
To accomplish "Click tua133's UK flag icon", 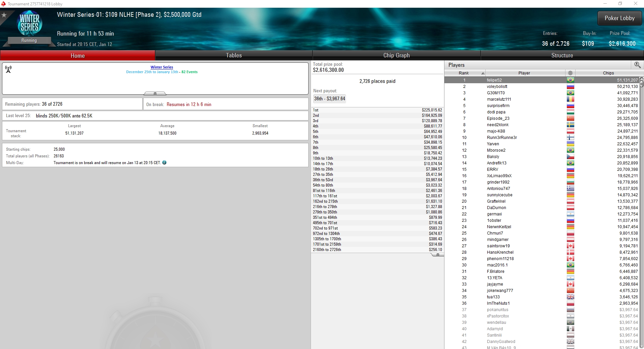I will tap(570, 297).
